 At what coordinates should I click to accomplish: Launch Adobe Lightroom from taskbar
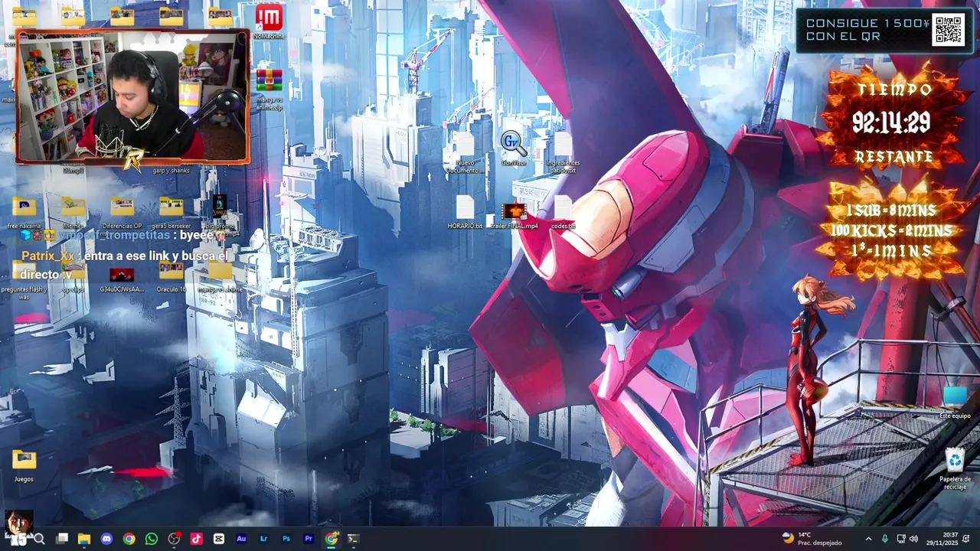[264, 539]
